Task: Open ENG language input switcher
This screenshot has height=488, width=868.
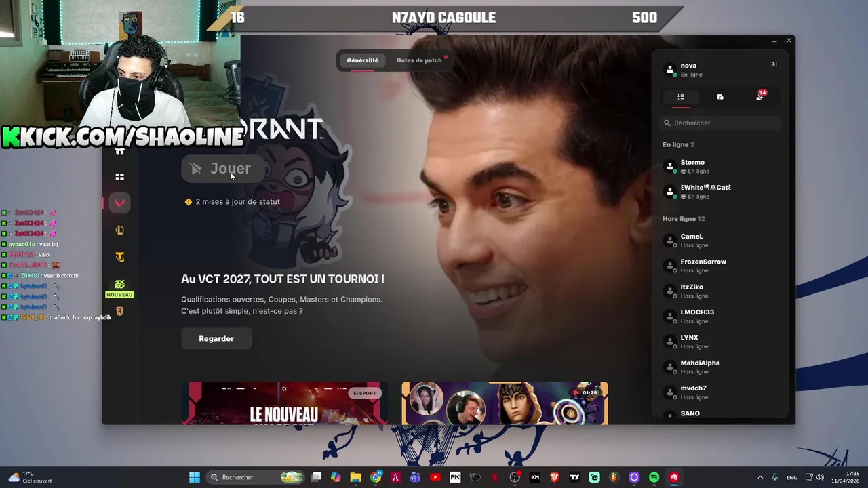Action: tap(792, 477)
